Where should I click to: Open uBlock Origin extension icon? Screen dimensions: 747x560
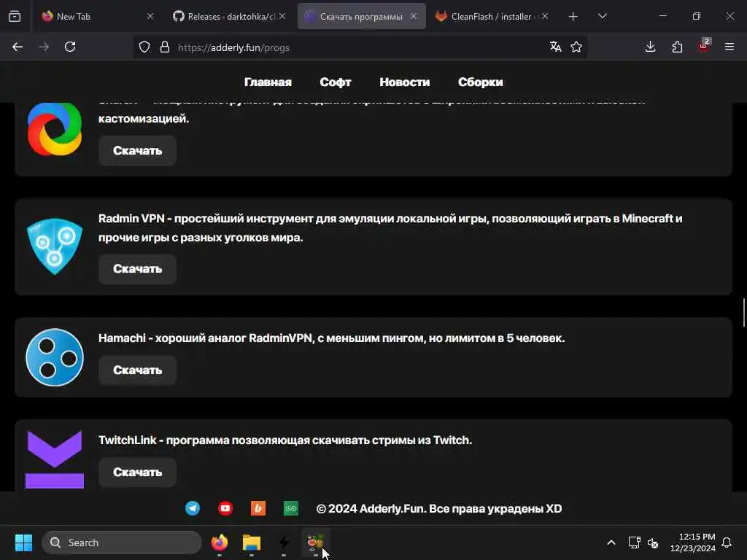[x=704, y=46]
